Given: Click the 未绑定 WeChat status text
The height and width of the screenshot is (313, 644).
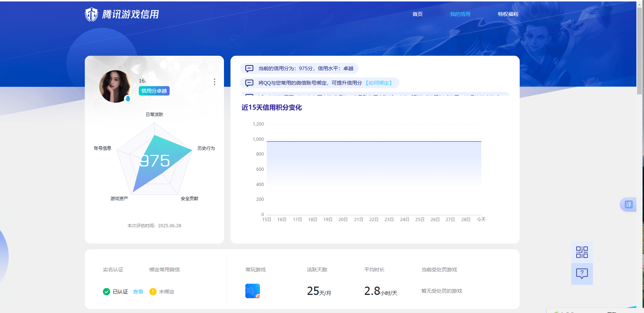Looking at the screenshot, I should pos(167,292).
